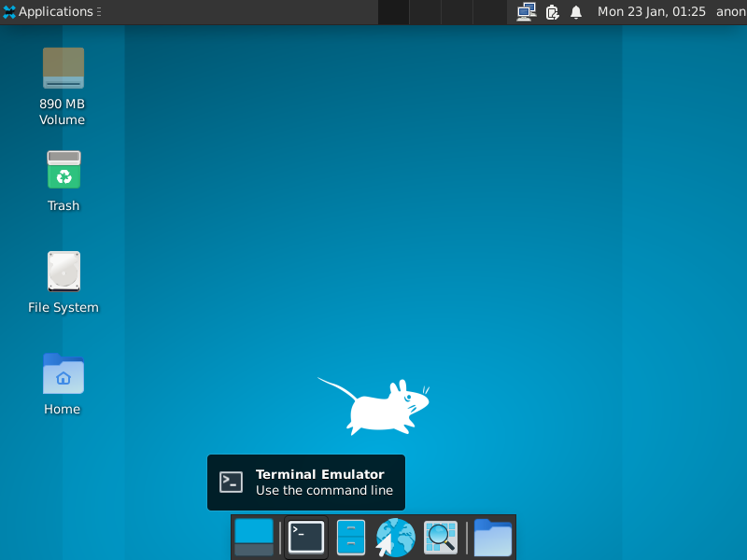Image resolution: width=747 pixels, height=560 pixels.
Task: Click the '890 MB Volume' label text
Action: tap(62, 112)
